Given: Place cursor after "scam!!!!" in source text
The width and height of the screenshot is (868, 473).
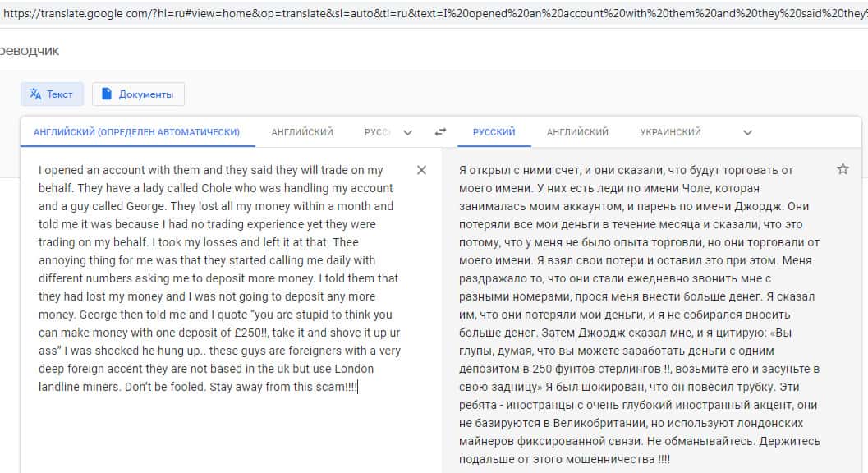Looking at the screenshot, I should (x=358, y=386).
